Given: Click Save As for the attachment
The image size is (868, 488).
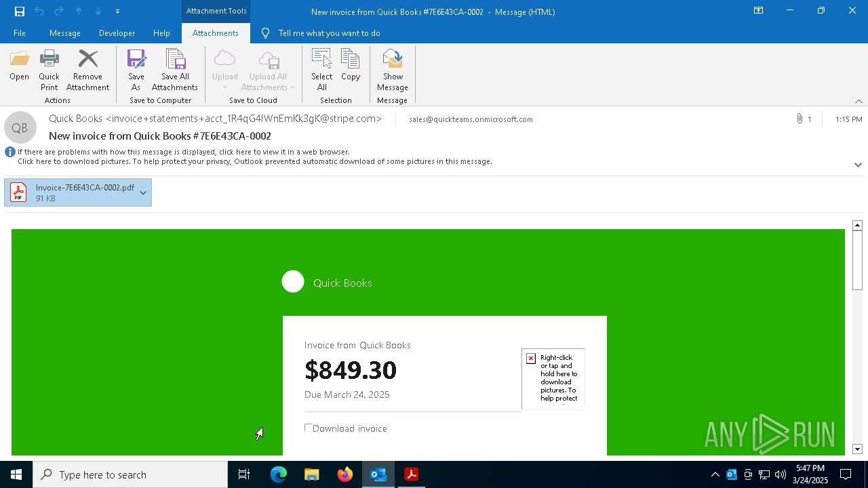Looking at the screenshot, I should (x=136, y=70).
